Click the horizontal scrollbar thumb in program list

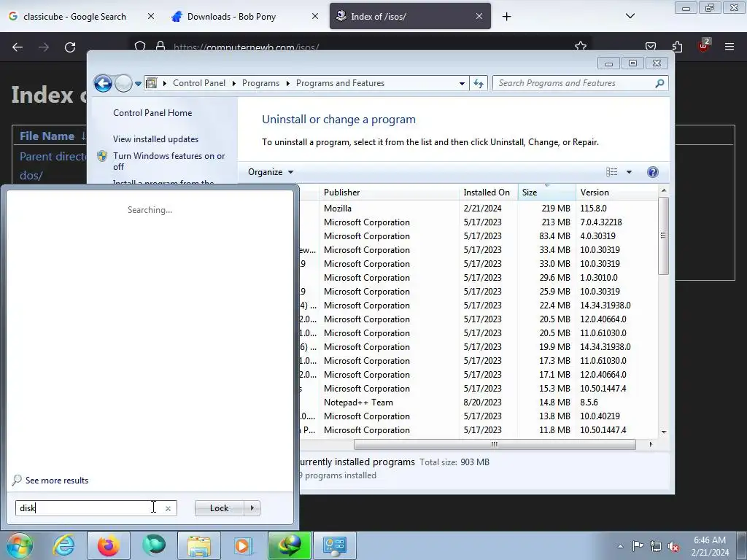point(495,444)
